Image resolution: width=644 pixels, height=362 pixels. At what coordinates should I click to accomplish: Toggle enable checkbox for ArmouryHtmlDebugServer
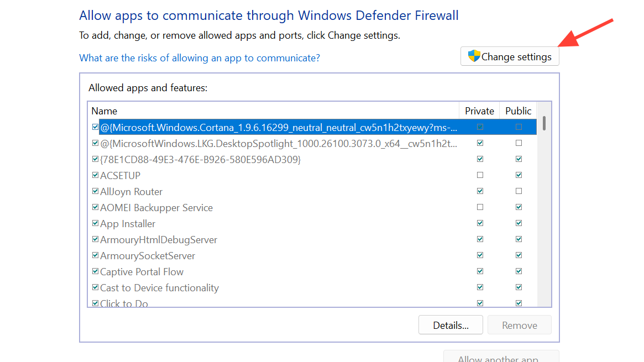tap(95, 239)
